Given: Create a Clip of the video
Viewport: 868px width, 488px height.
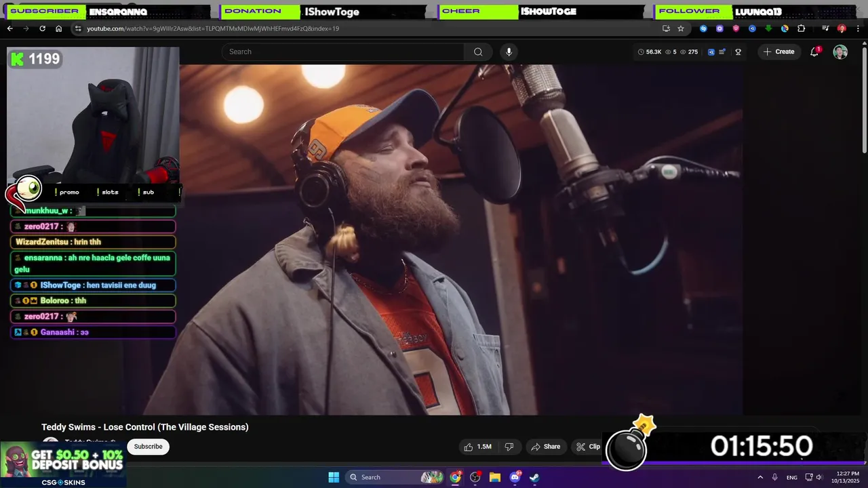Looking at the screenshot, I should point(588,447).
